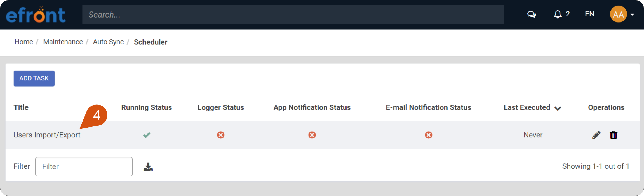The width and height of the screenshot is (644, 196).
Task: Click the App Notification Status red cross
Action: pyautogui.click(x=312, y=135)
